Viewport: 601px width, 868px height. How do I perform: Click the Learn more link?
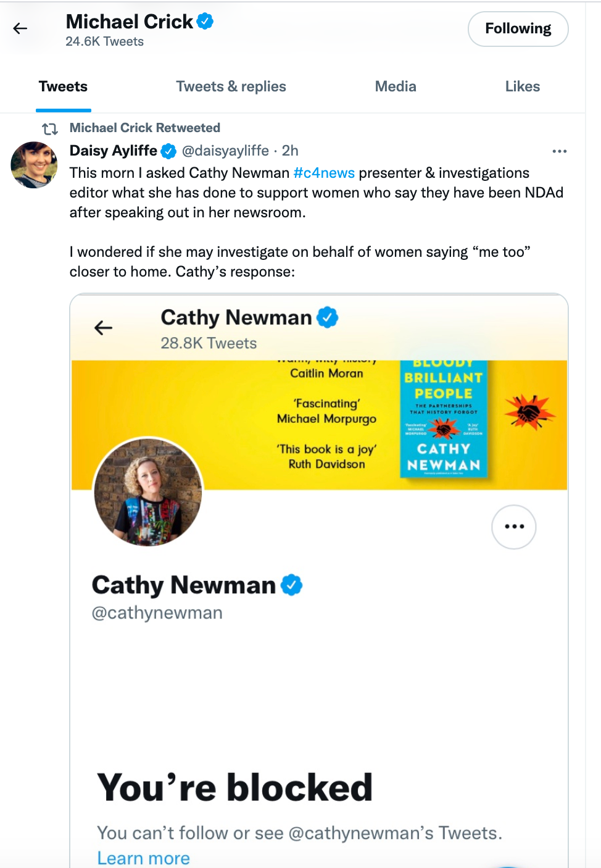coord(143,858)
